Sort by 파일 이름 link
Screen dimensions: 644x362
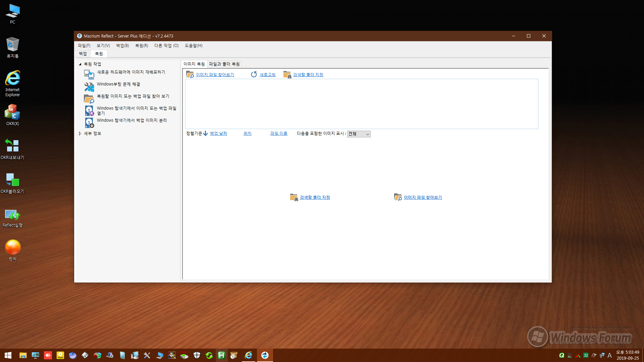[x=279, y=133]
